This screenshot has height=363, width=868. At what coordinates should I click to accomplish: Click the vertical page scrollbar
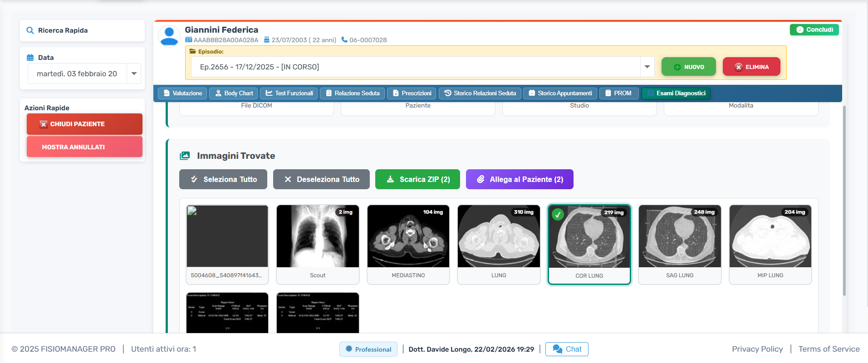844,200
